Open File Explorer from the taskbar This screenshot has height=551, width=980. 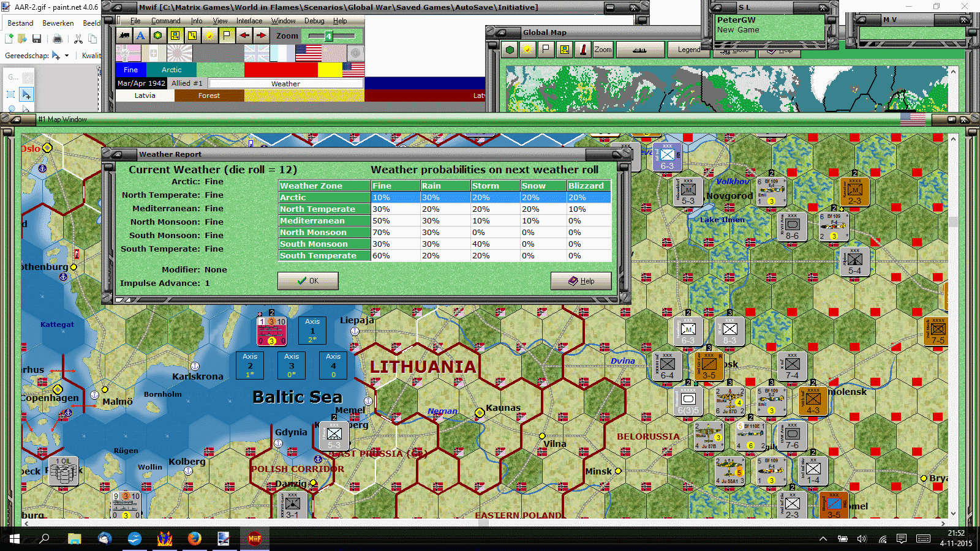(74, 539)
